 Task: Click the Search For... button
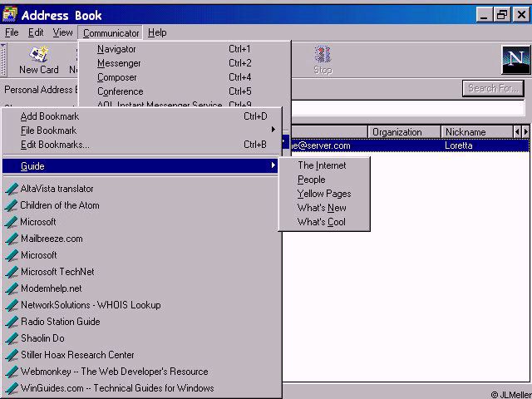[493, 89]
